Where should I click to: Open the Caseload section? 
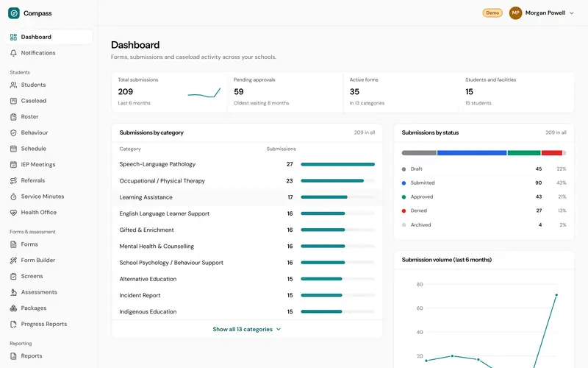pyautogui.click(x=49, y=101)
